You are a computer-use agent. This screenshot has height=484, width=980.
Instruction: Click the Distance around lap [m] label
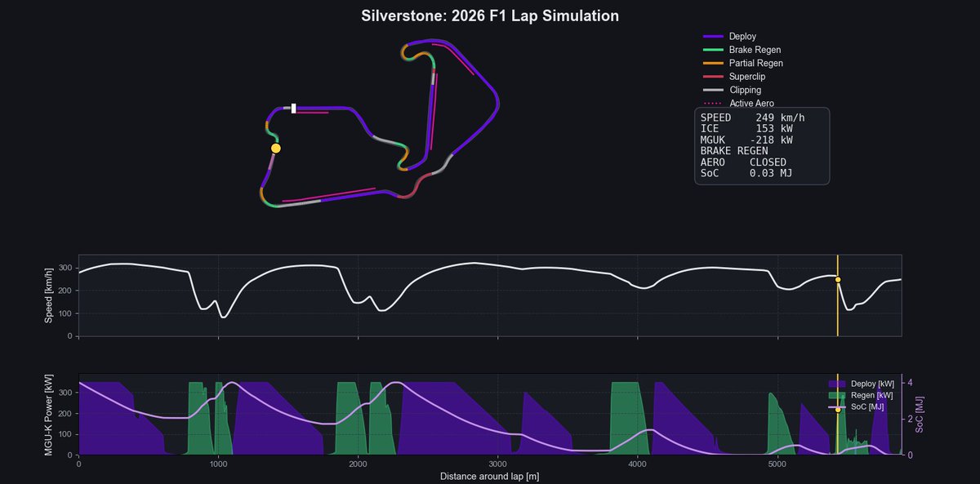(x=490, y=476)
